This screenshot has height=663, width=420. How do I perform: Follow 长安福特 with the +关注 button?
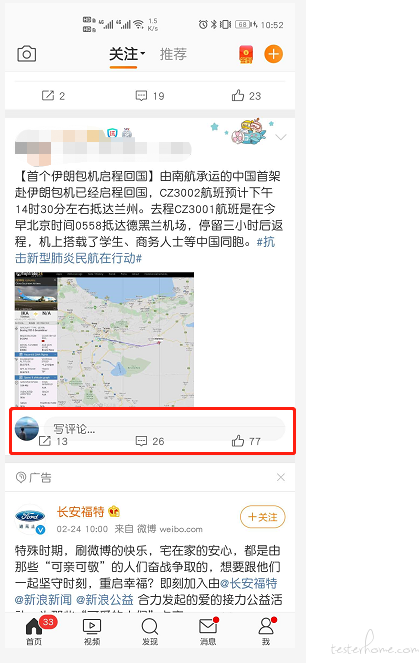263,517
